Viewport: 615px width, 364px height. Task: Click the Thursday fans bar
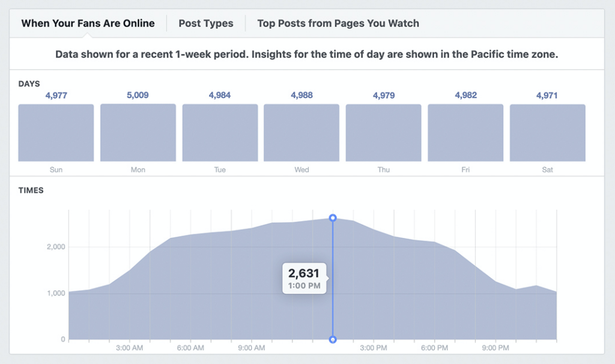tap(383, 132)
